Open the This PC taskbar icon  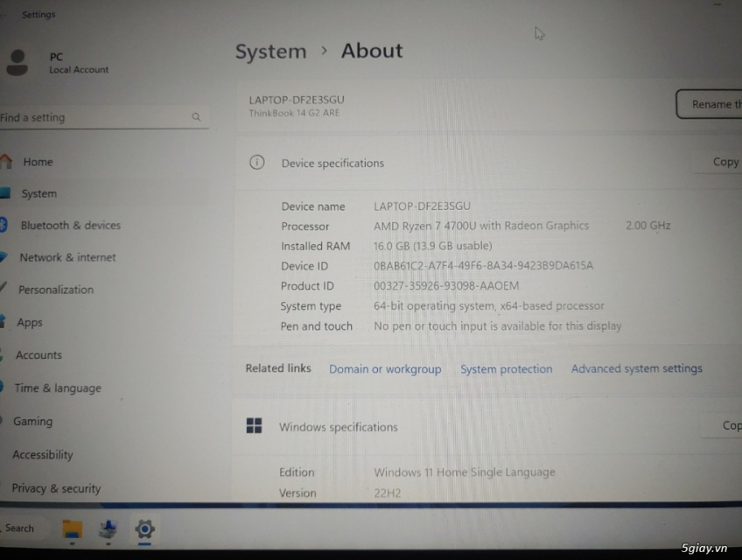pos(108,528)
